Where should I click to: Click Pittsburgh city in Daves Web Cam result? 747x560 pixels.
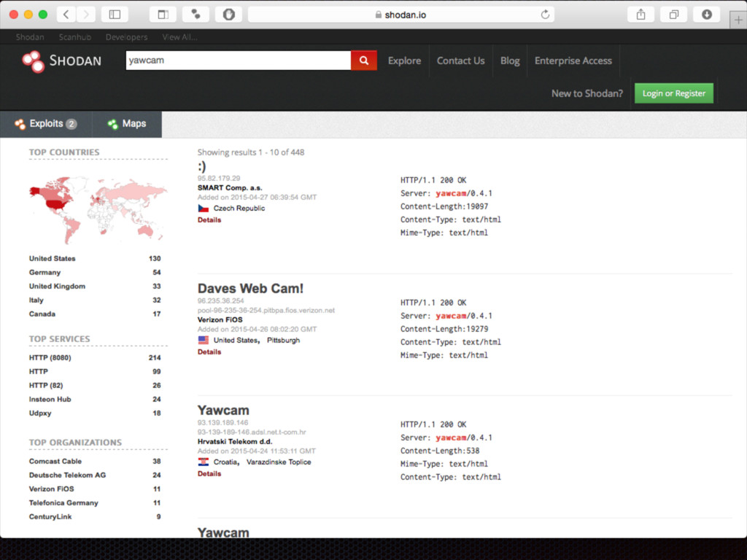click(x=284, y=340)
